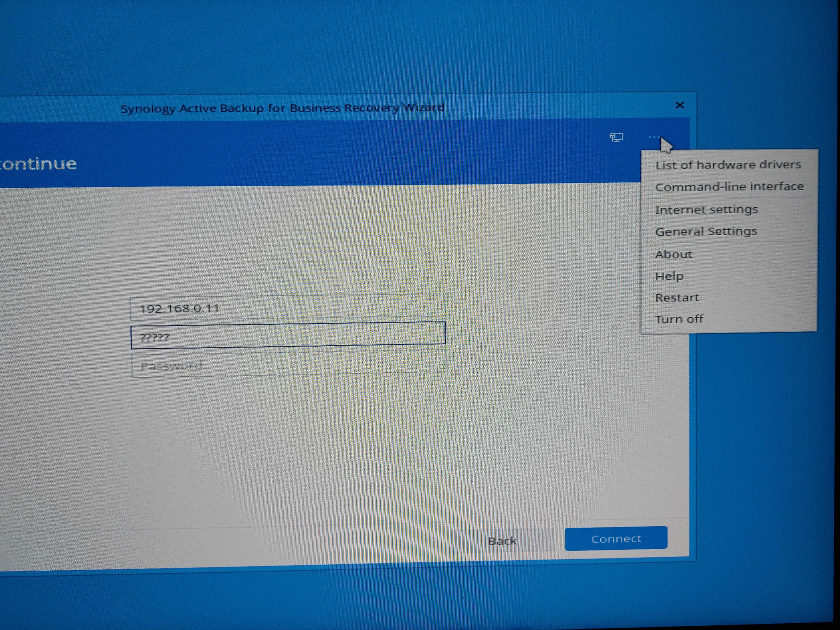
Task: Open Help from the menu
Action: (x=669, y=276)
